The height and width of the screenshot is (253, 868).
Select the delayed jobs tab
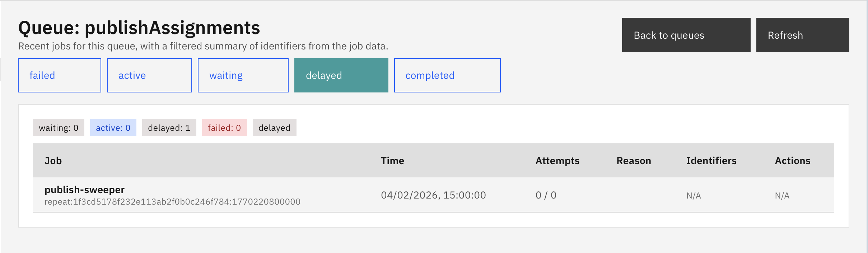pyautogui.click(x=341, y=75)
